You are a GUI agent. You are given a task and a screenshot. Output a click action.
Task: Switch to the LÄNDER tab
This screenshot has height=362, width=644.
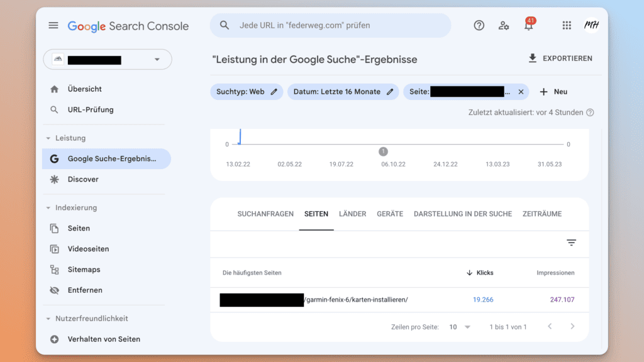pyautogui.click(x=352, y=214)
